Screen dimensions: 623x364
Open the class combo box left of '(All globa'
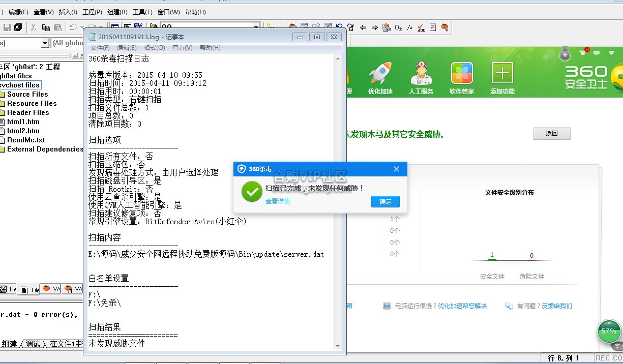click(24, 43)
